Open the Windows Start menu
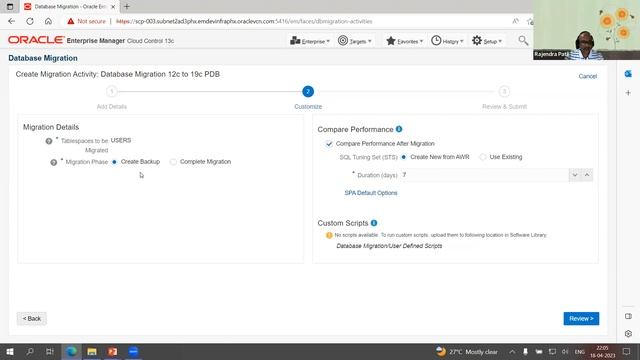 [10, 351]
